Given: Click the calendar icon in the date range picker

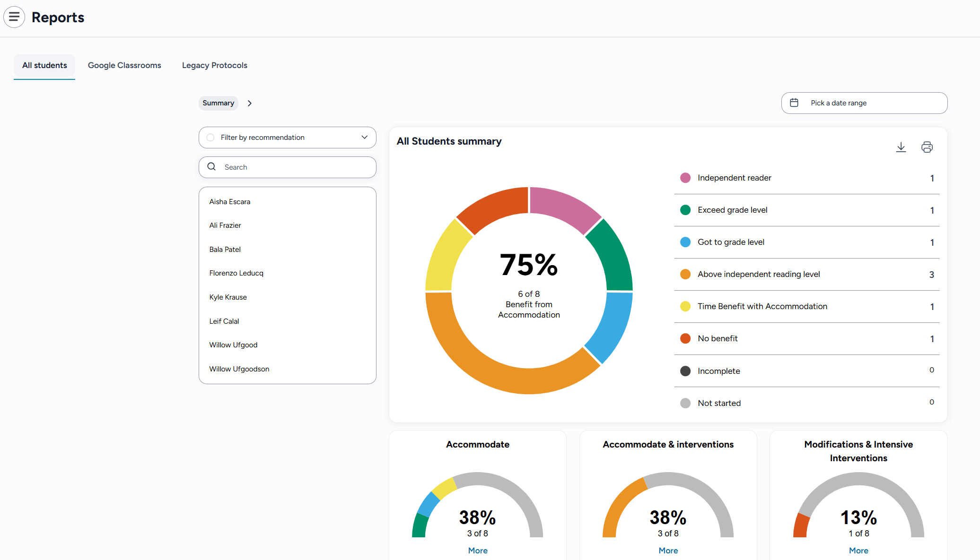Looking at the screenshot, I should pyautogui.click(x=795, y=103).
